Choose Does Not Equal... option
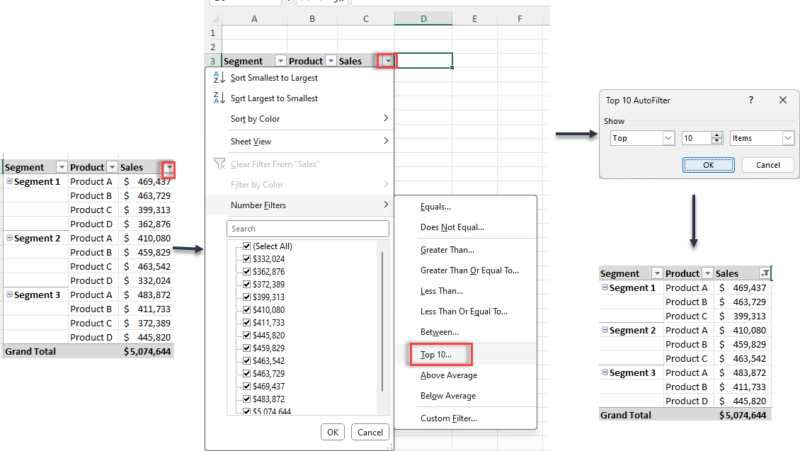The image size is (800, 451). pos(452,227)
